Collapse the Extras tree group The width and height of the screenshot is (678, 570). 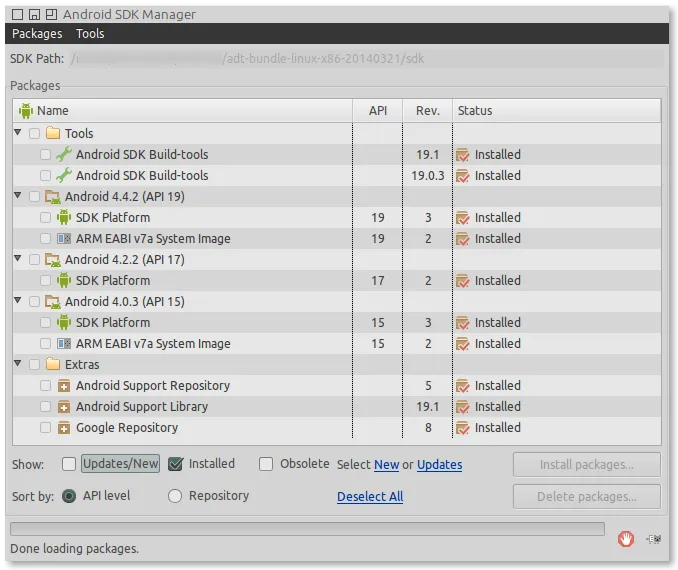pos(18,363)
